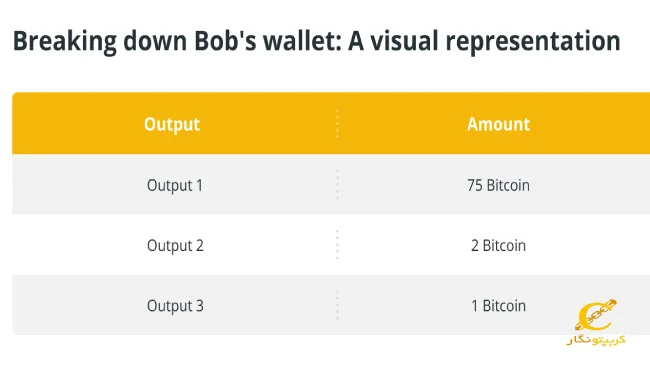Click the dotted divider in Output 2 row

[x=337, y=245]
